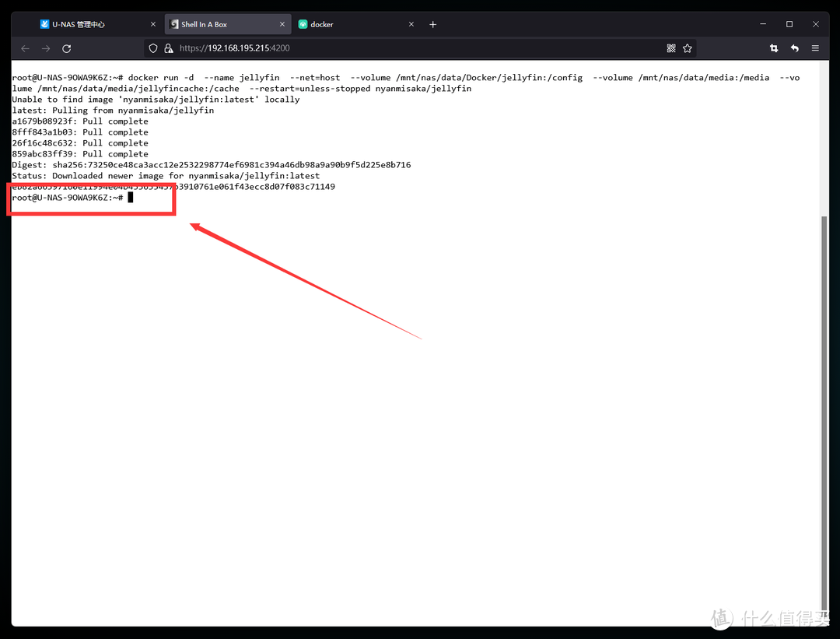This screenshot has width=840, height=639.
Task: Close the browser window
Action: click(815, 24)
